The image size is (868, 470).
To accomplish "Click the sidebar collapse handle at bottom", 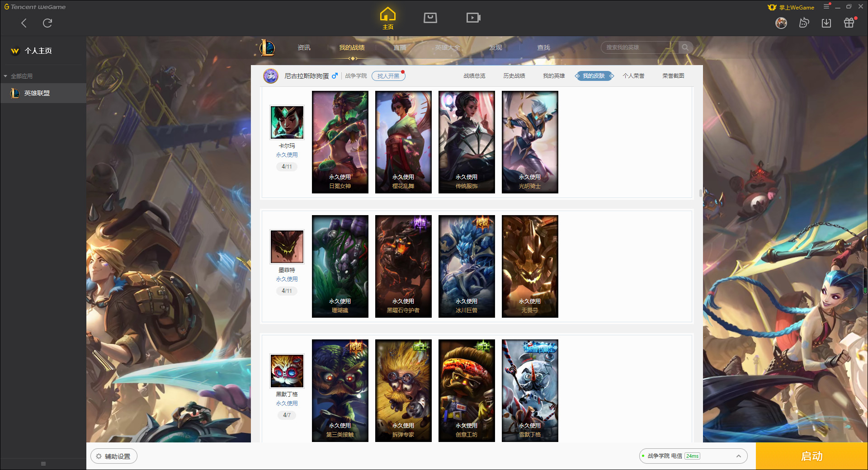I will coord(43,464).
